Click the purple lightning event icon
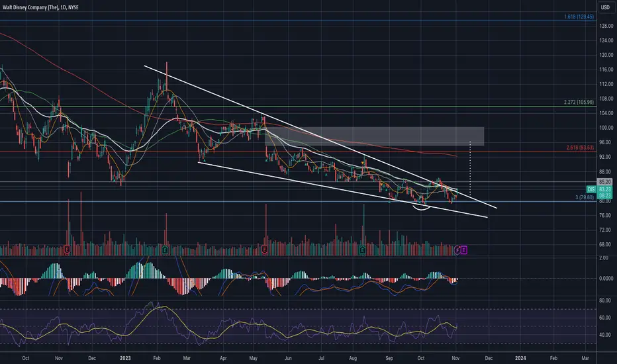The image size is (617, 364). pos(457,250)
